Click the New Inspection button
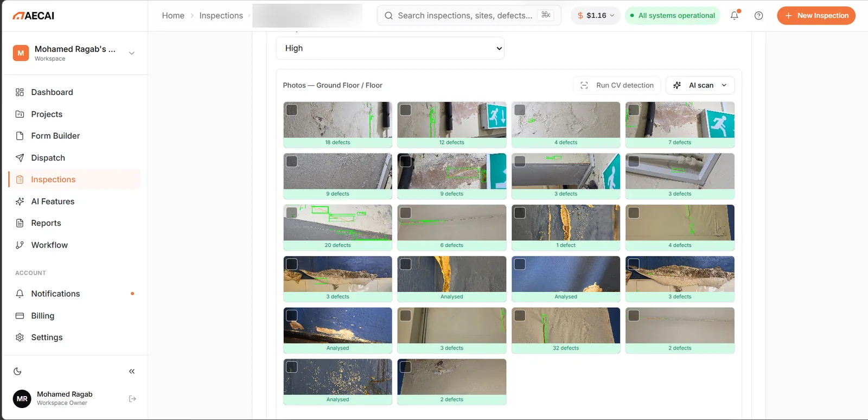This screenshot has width=868, height=420. coord(816,16)
